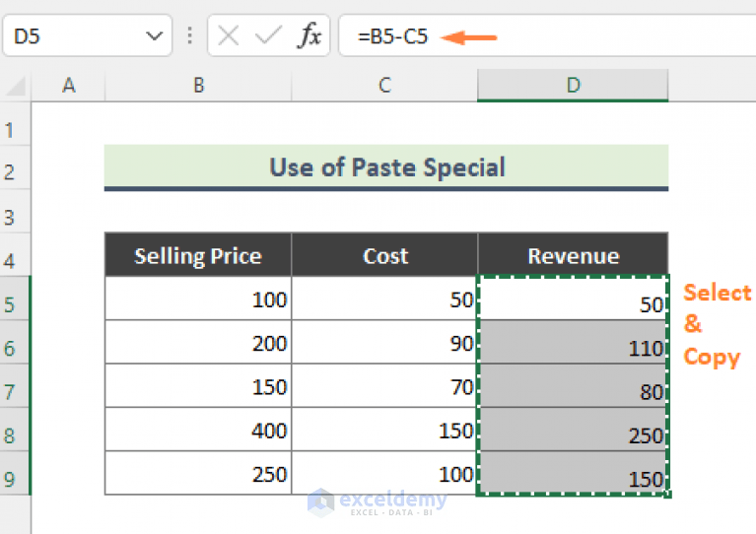Image resolution: width=756 pixels, height=534 pixels.
Task: Select Selling Price cell with 400
Action: (x=198, y=430)
